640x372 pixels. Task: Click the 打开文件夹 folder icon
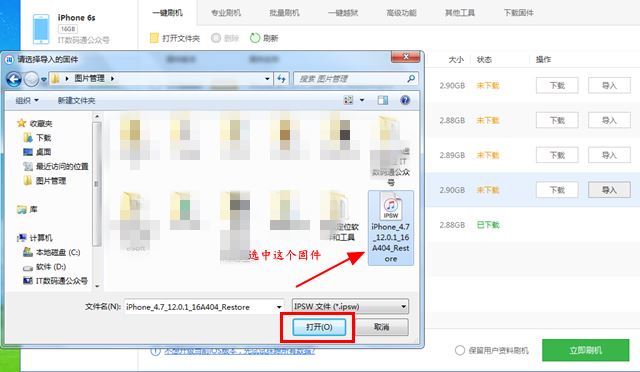click(154, 38)
